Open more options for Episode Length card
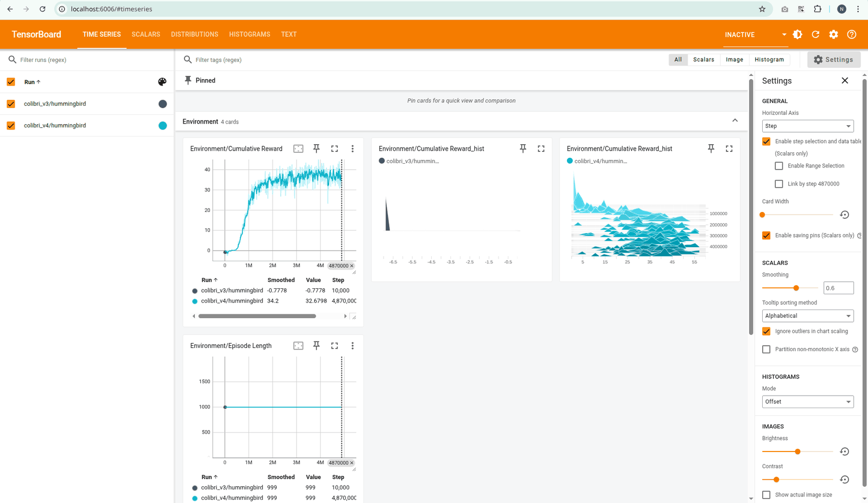 click(x=353, y=345)
